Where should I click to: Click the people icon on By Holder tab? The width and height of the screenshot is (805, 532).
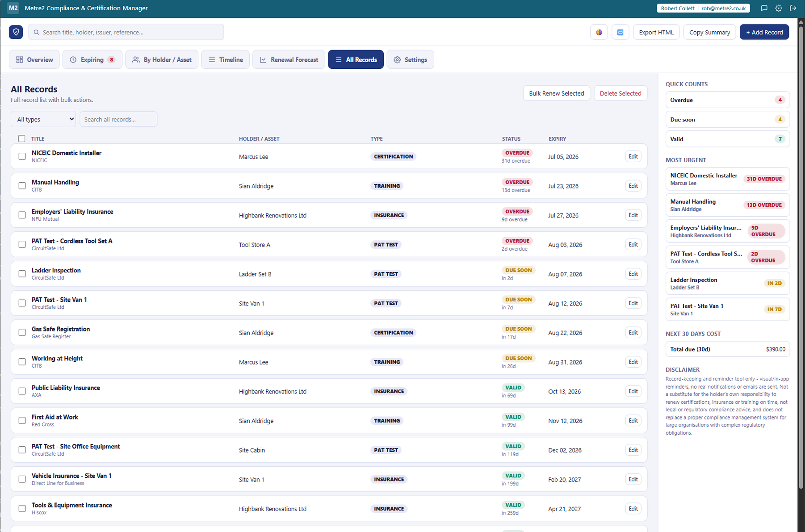click(136, 59)
